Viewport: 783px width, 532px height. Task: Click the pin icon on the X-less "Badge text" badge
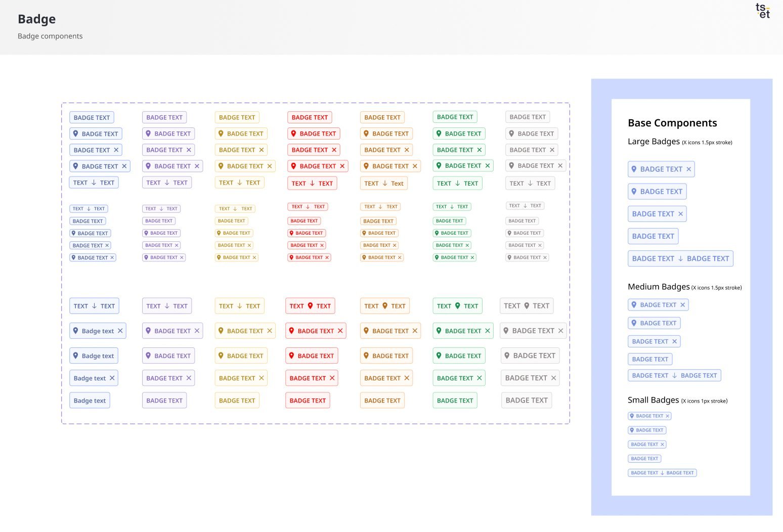click(x=76, y=356)
